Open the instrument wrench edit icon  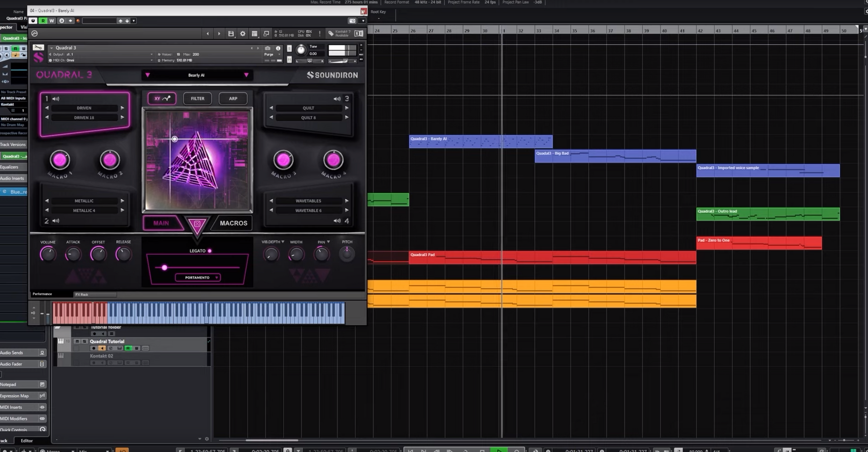(x=38, y=48)
